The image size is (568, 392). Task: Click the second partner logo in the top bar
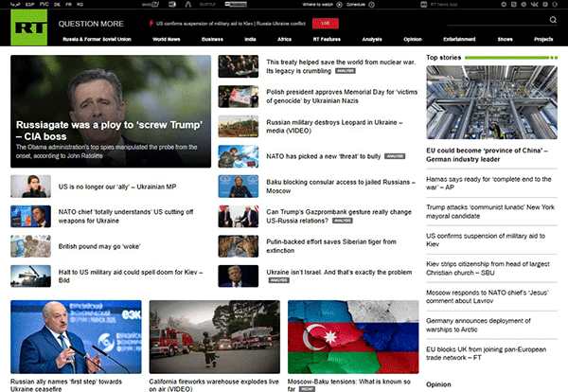[172, 5]
